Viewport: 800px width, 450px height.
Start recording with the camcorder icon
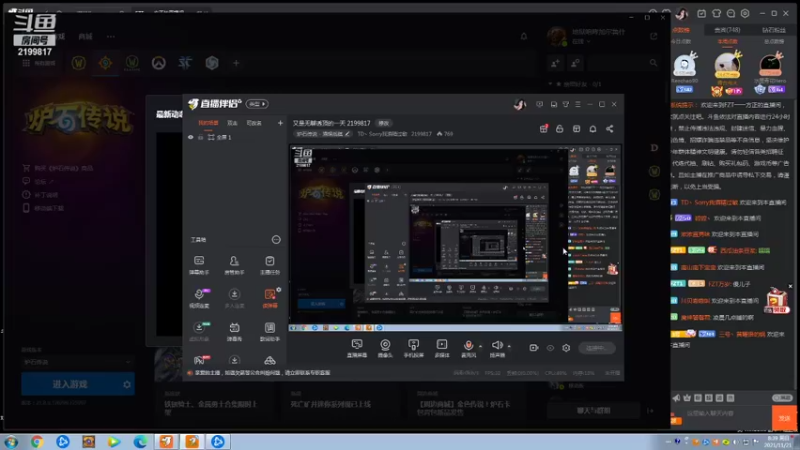tap(534, 348)
